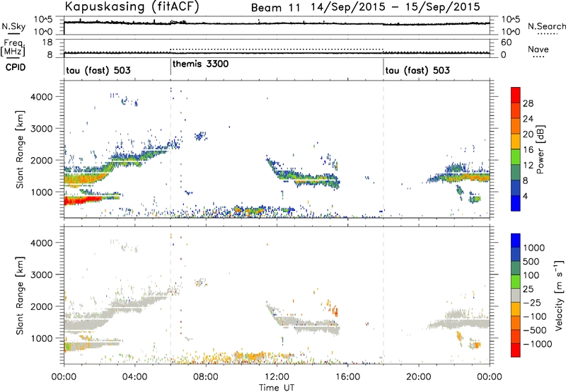Pick the red segment of the velocity colorbar
566x392 pixels.
tap(516, 350)
